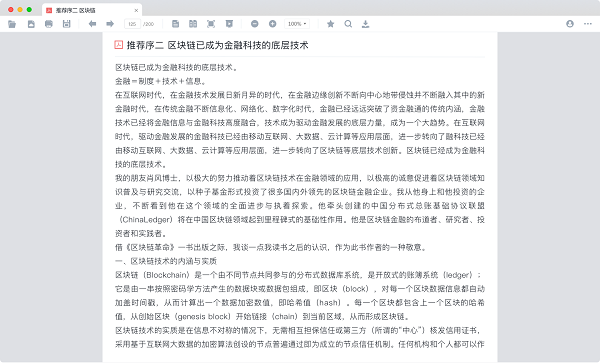Close the 推荐序二 区块链 tab
The height and width of the screenshot is (363, 600).
click(136, 10)
